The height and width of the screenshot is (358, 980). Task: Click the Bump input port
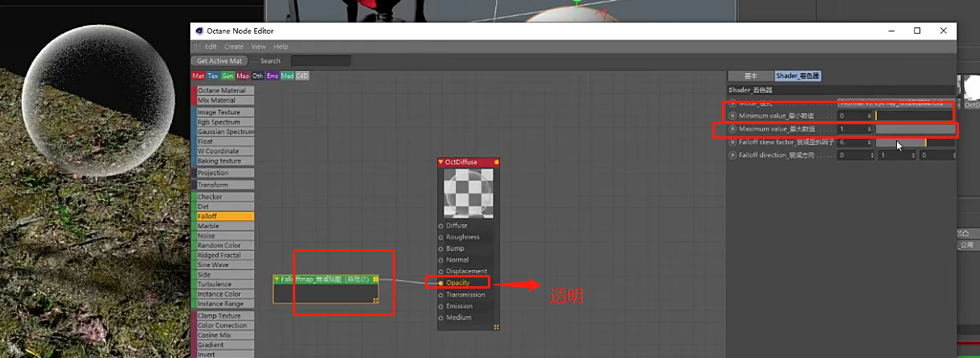click(x=440, y=248)
